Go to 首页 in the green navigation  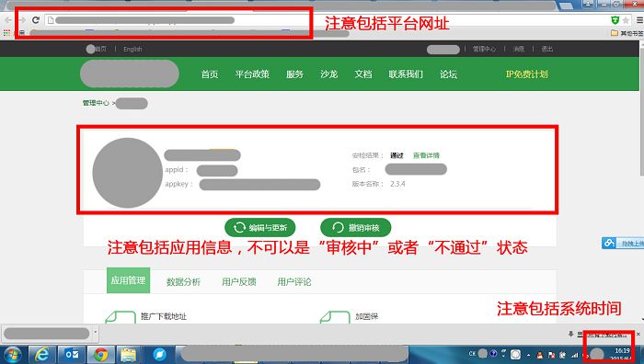[210, 74]
